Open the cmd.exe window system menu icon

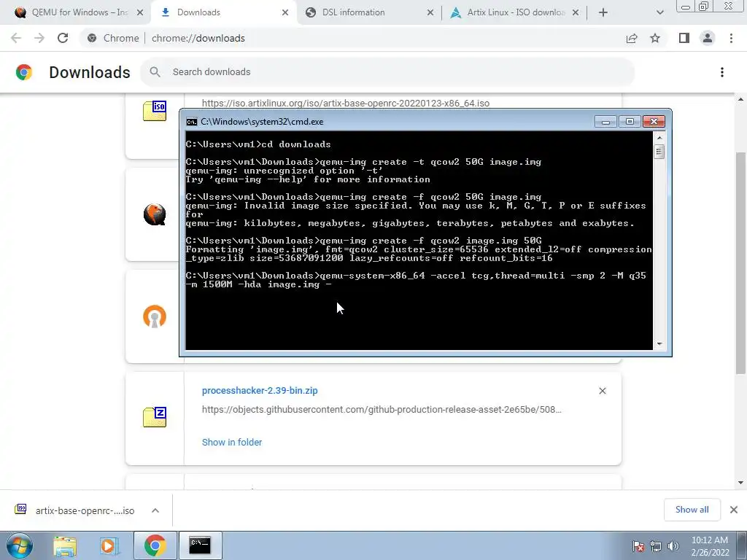click(192, 122)
